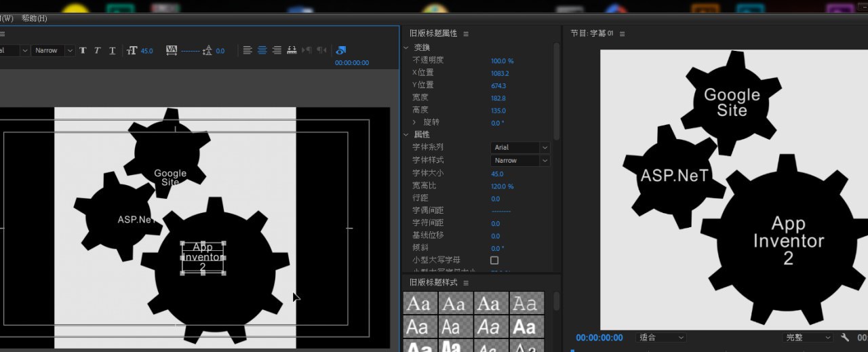Open the 适合 zoom level dropdown
The width and height of the screenshot is (868, 352).
click(x=662, y=337)
